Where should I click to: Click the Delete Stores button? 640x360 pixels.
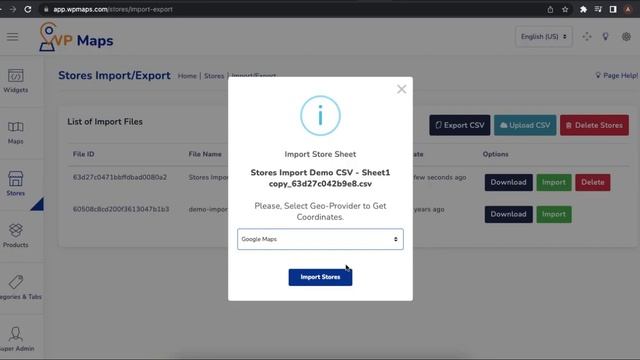(x=594, y=125)
